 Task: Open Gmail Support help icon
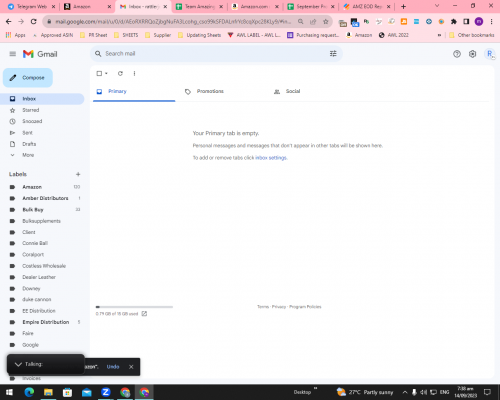click(x=457, y=54)
